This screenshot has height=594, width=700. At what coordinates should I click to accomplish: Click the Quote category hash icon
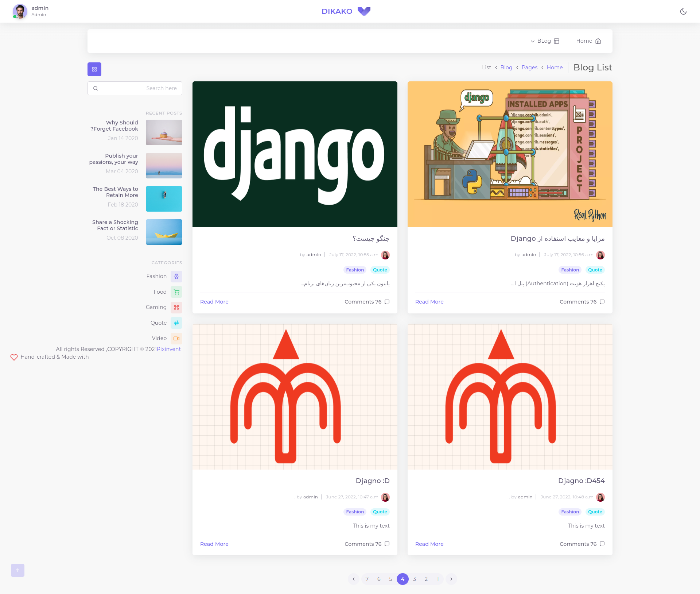176,323
